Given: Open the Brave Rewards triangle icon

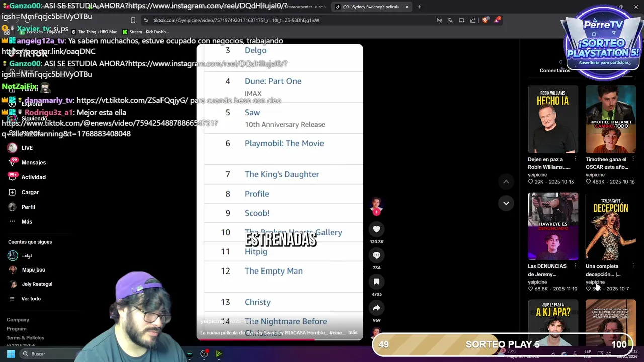Looking at the screenshot, I should pyautogui.click(x=497, y=20).
